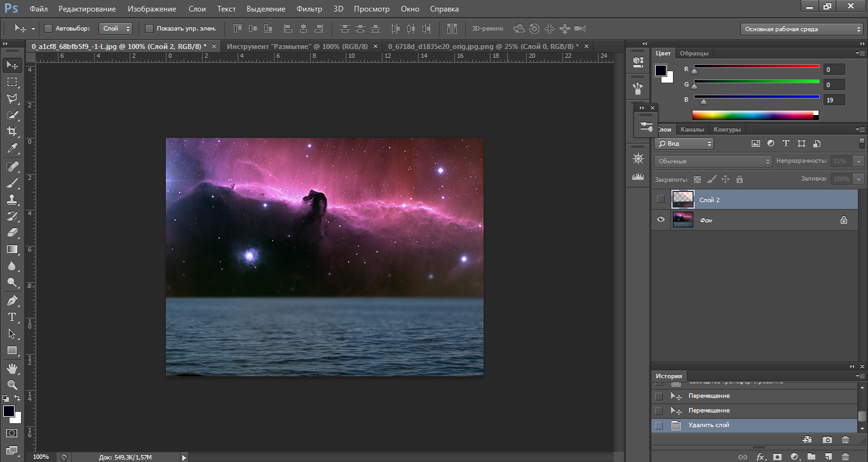This screenshot has height=462, width=868.
Task: Select the Eyedropper tool
Action: [12, 148]
